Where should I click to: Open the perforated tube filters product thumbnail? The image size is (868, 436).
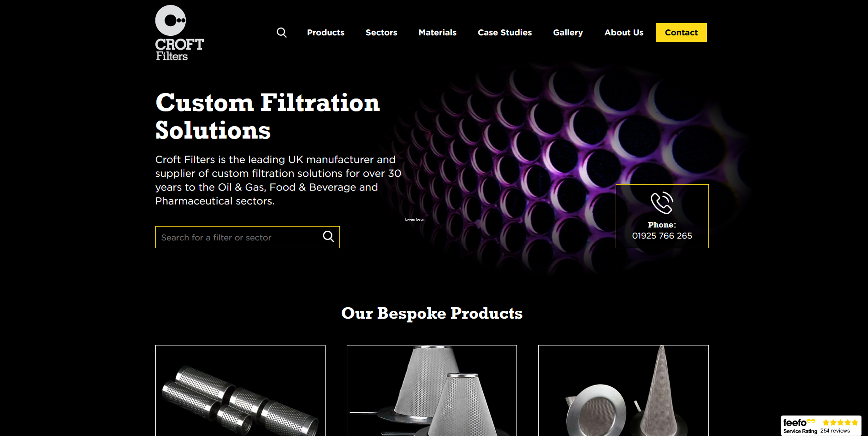(x=240, y=390)
